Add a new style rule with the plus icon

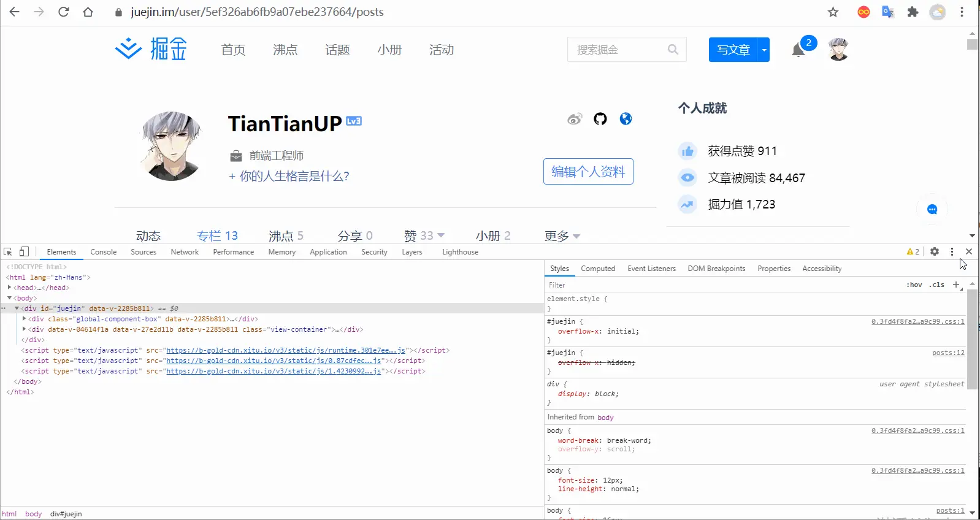956,285
